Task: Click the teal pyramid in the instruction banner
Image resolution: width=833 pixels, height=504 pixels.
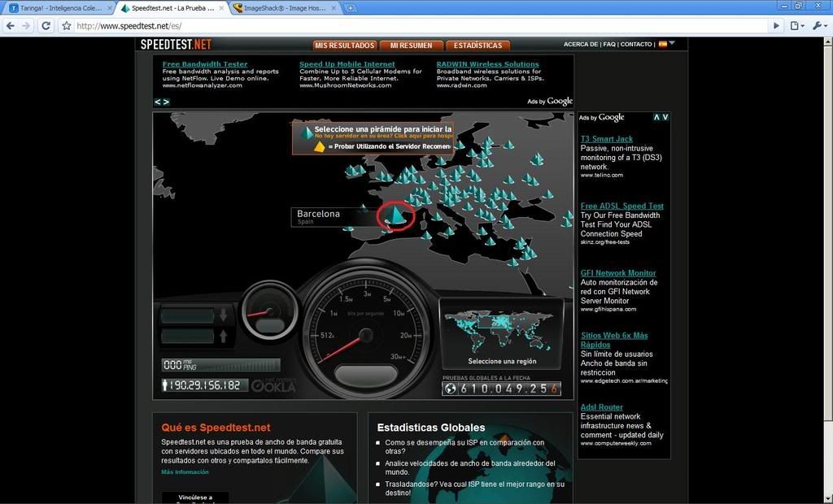Action: pyautogui.click(x=307, y=133)
